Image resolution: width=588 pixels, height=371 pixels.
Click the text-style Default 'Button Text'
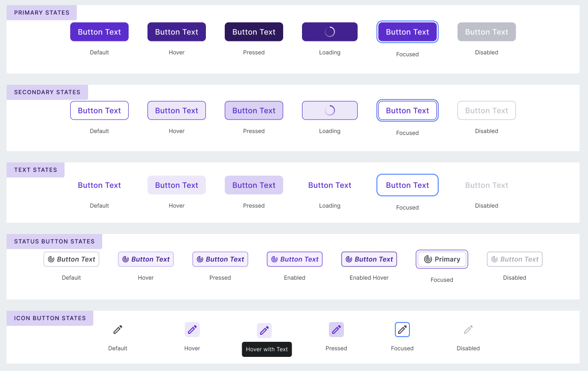(x=99, y=185)
